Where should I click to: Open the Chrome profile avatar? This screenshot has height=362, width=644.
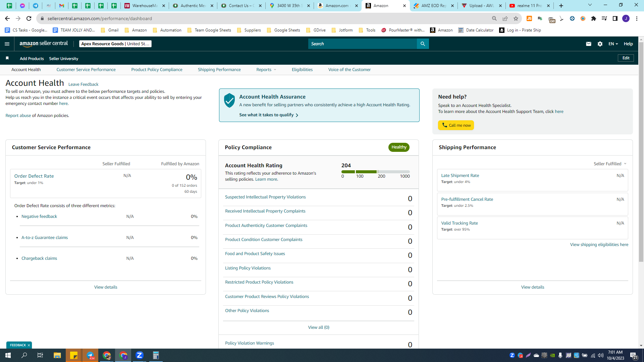[626, 18]
